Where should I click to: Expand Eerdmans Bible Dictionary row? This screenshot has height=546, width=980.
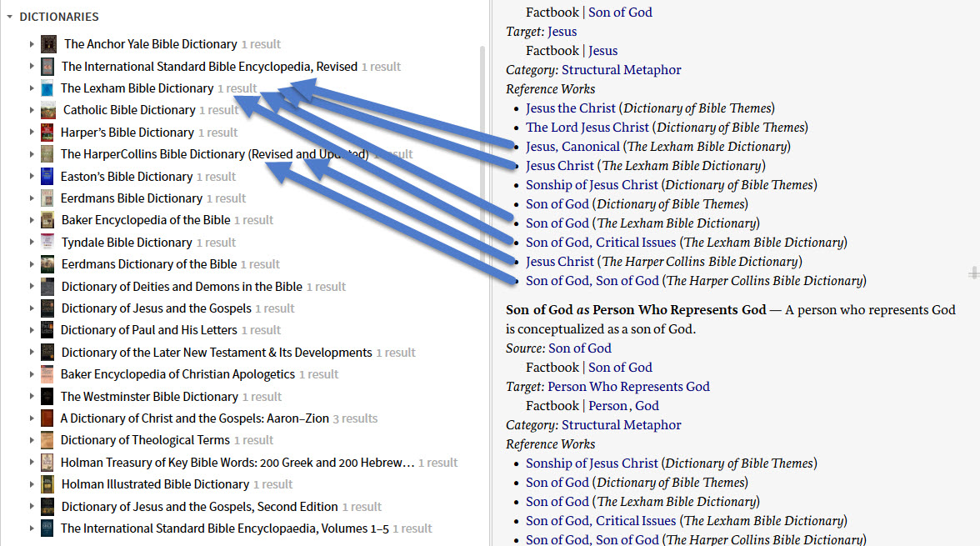32,198
